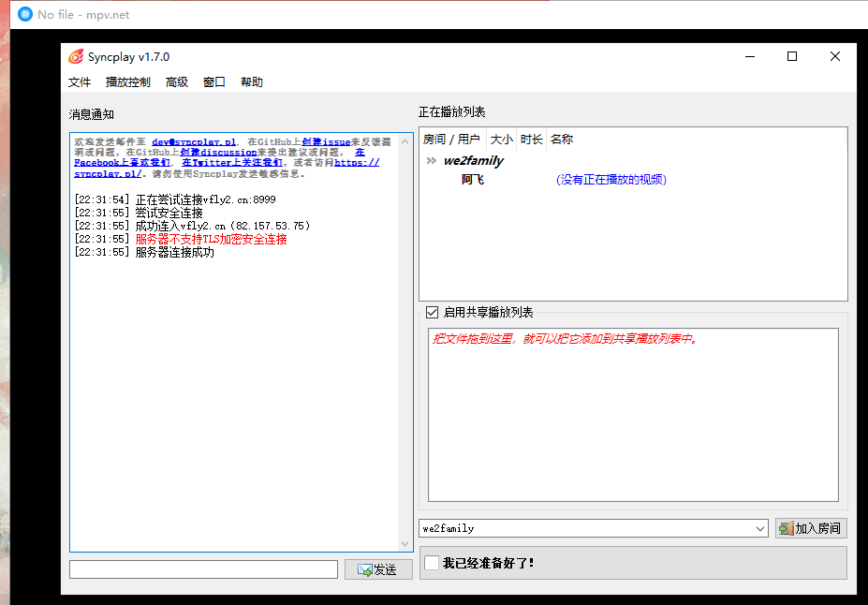Click the send message envelope icon
This screenshot has width=868, height=605.
click(364, 569)
